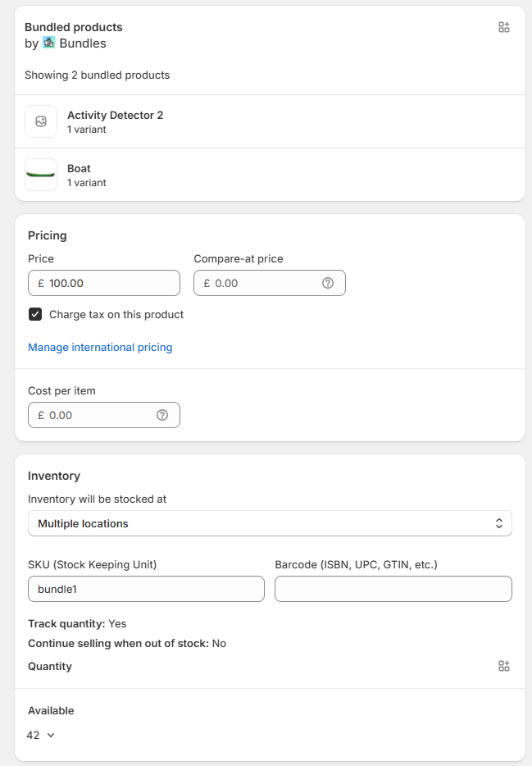Click the Bundles app name link
Viewport: 532px width, 766px height.
point(83,43)
